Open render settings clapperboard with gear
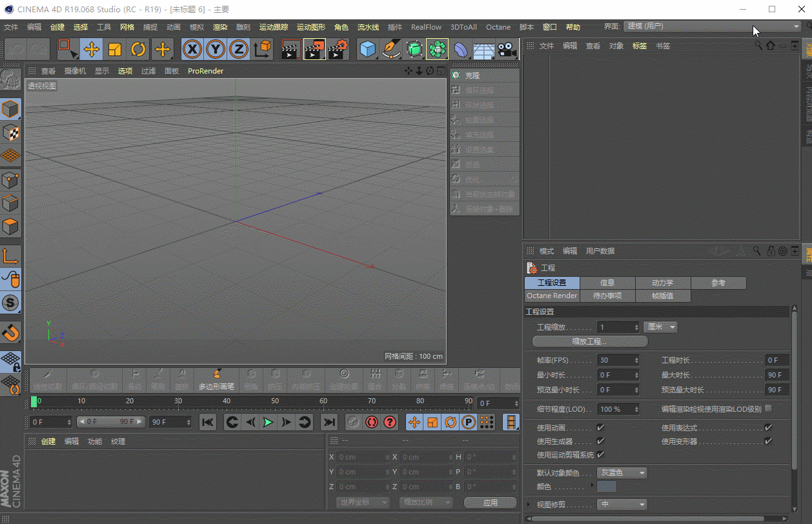The width and height of the screenshot is (812, 524). click(338, 49)
